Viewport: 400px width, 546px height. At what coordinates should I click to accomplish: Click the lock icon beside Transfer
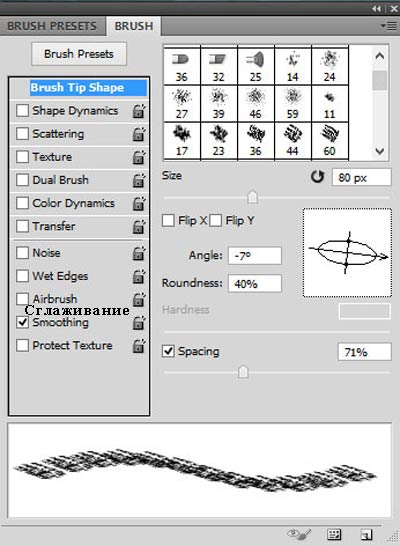point(139,227)
